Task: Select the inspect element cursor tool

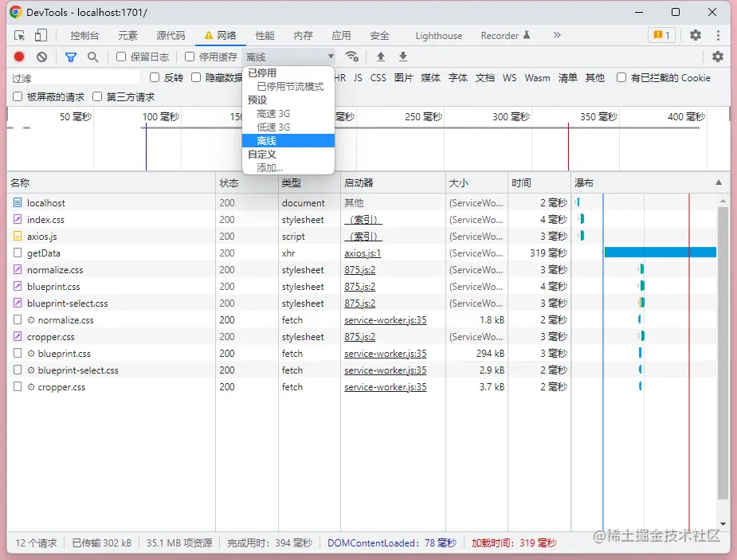Action: click(20, 35)
